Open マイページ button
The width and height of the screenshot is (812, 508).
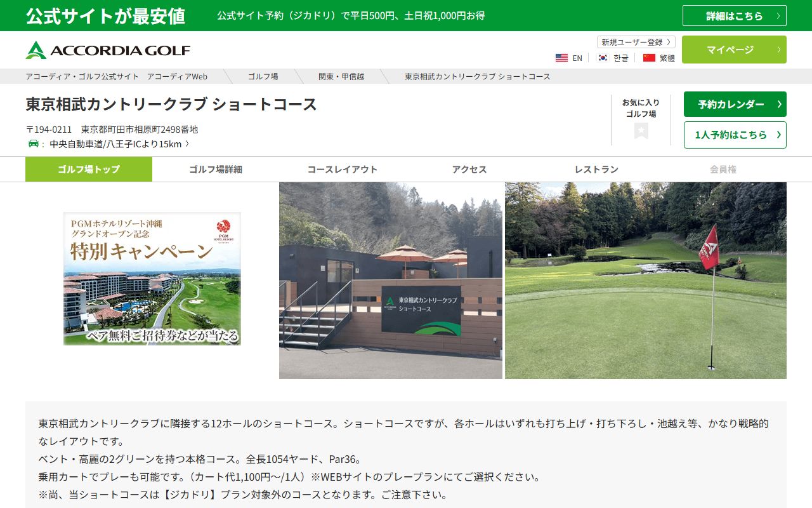click(734, 50)
